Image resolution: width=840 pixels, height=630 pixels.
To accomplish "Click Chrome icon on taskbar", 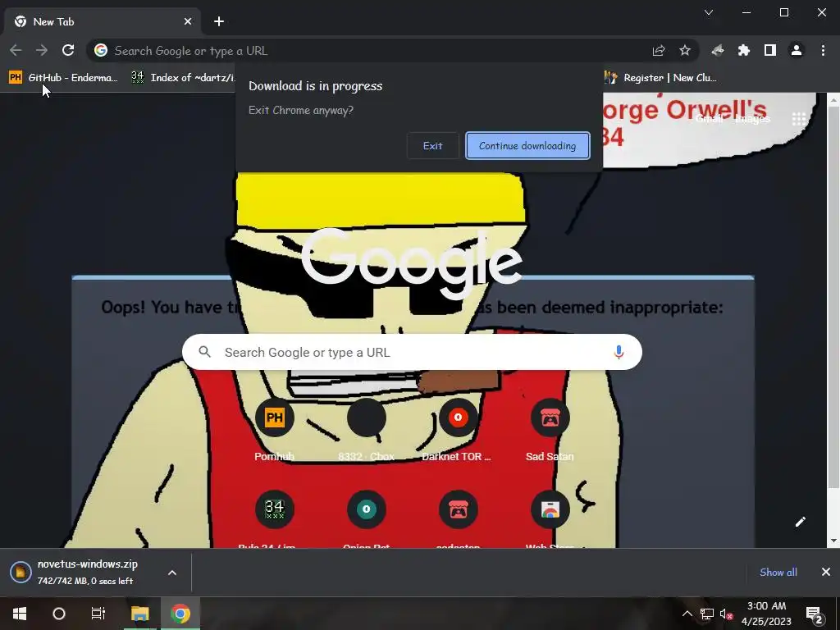I will pos(180,614).
